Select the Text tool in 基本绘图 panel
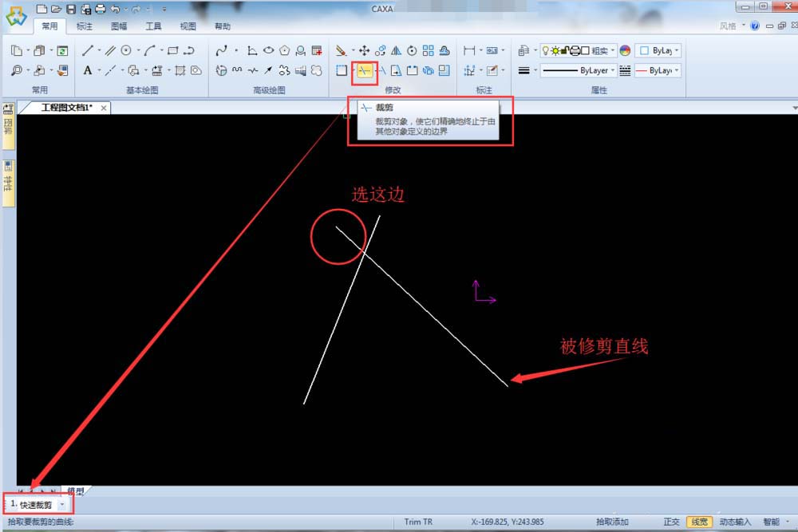798x532 pixels. pyautogui.click(x=87, y=72)
